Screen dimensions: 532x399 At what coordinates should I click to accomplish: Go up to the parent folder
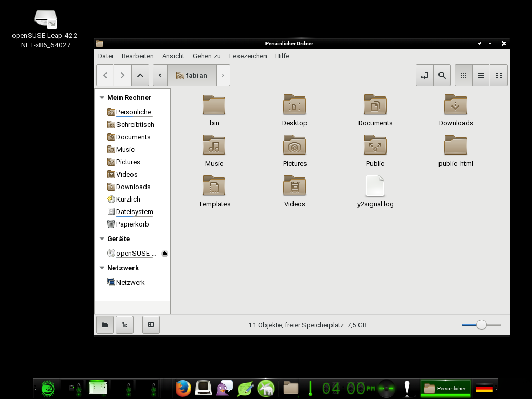[x=140, y=75]
